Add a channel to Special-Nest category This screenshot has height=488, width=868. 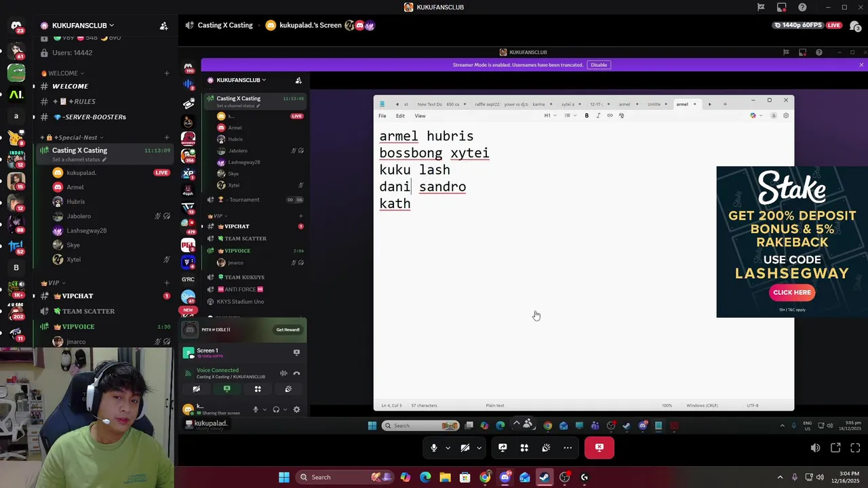[167, 138]
